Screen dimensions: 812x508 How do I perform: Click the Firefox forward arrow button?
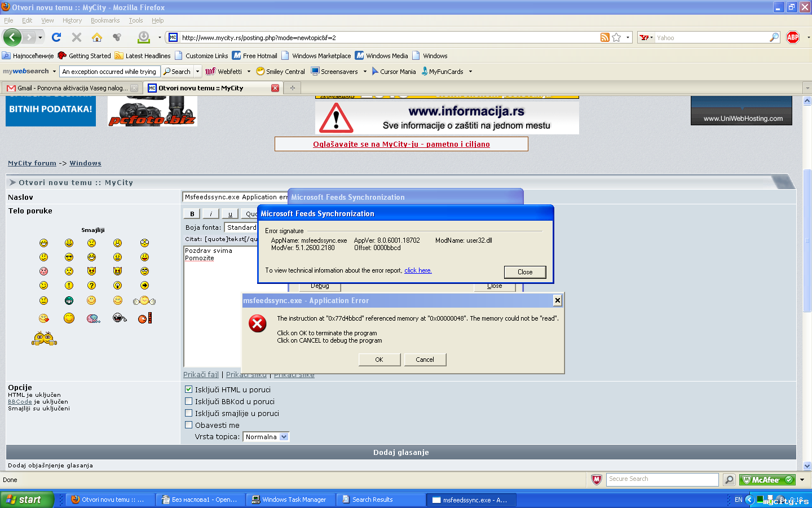29,37
